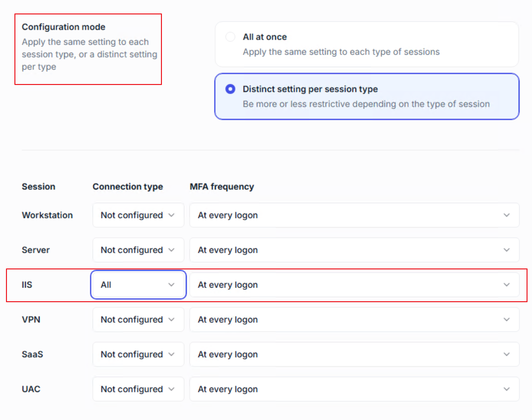Open the Server connection type dropdown
Viewport: 532px width, 420px height.
(x=138, y=250)
